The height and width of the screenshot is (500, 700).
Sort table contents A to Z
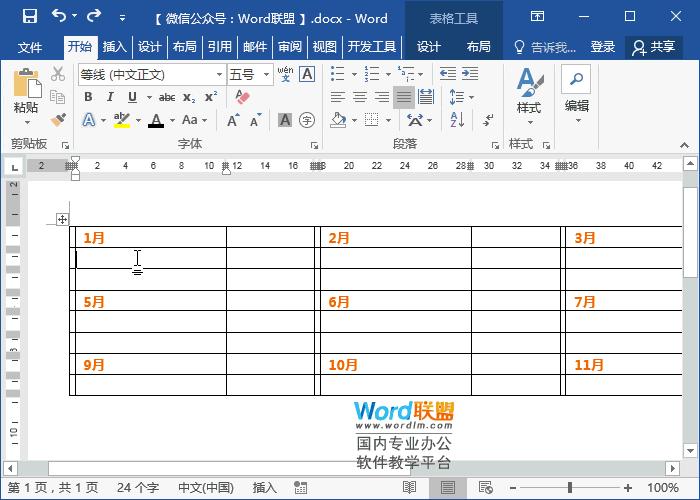coord(457,120)
